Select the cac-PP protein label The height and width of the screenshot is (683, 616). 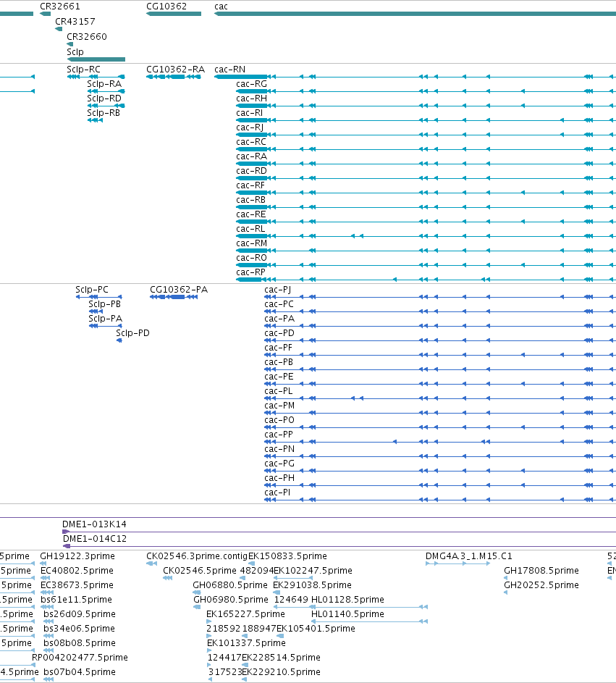279,435
